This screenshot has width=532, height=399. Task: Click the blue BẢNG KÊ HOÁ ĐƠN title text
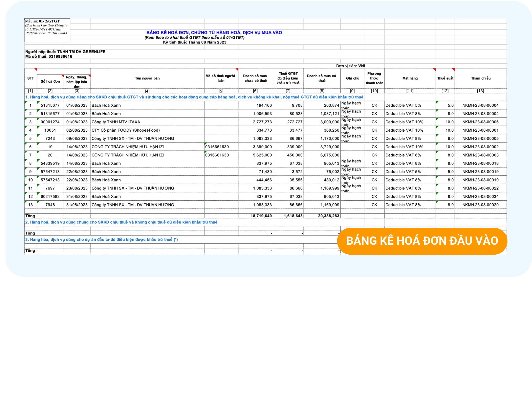point(214,32)
